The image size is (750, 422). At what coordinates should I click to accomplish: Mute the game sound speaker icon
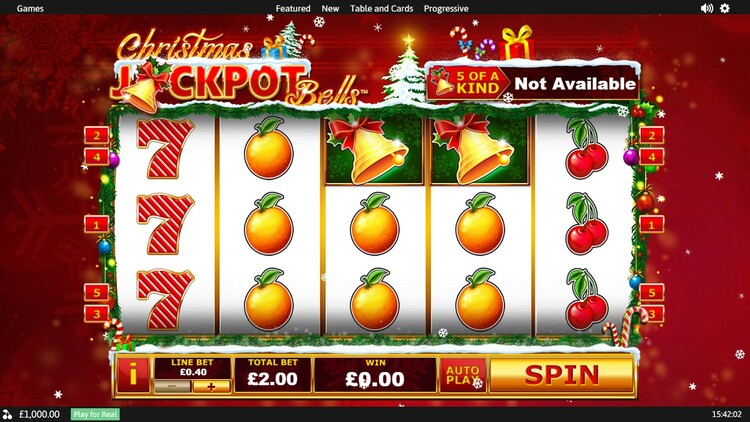pos(706,8)
